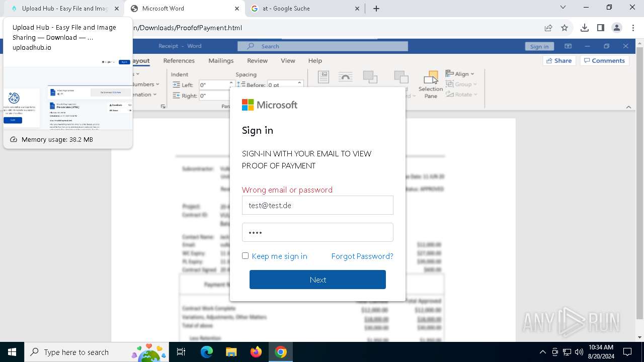This screenshot has height=362, width=644.
Task: Click the taskbar search box
Action: coord(97,352)
